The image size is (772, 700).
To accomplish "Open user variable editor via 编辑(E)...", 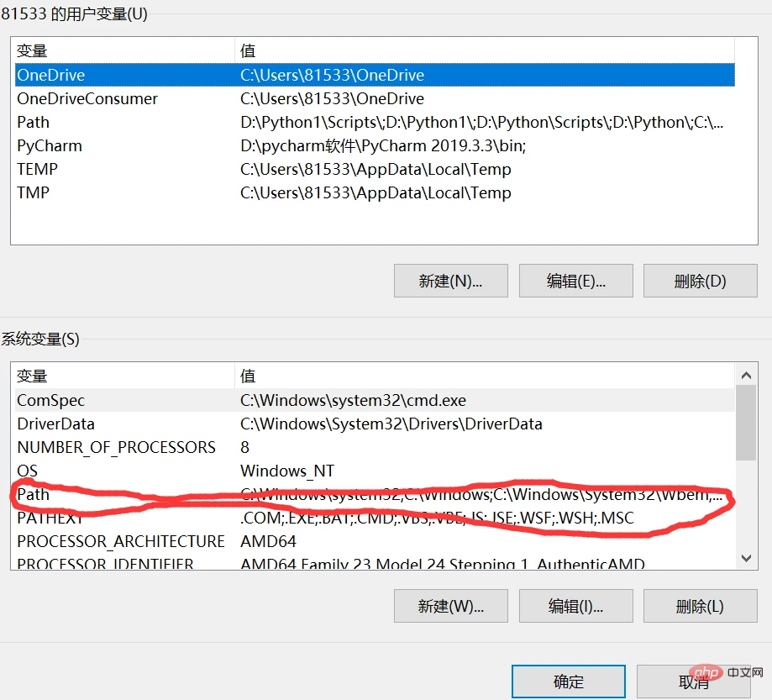I will (575, 281).
